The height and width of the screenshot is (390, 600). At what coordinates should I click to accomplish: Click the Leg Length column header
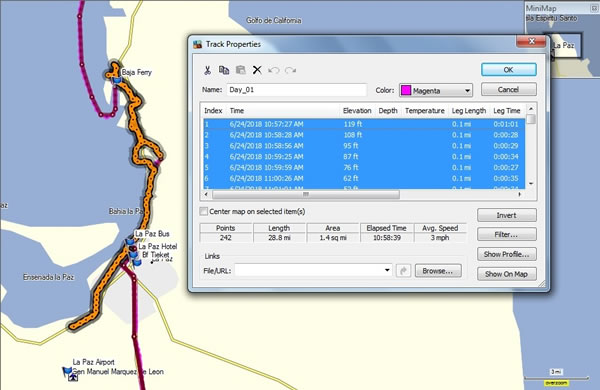[469, 111]
